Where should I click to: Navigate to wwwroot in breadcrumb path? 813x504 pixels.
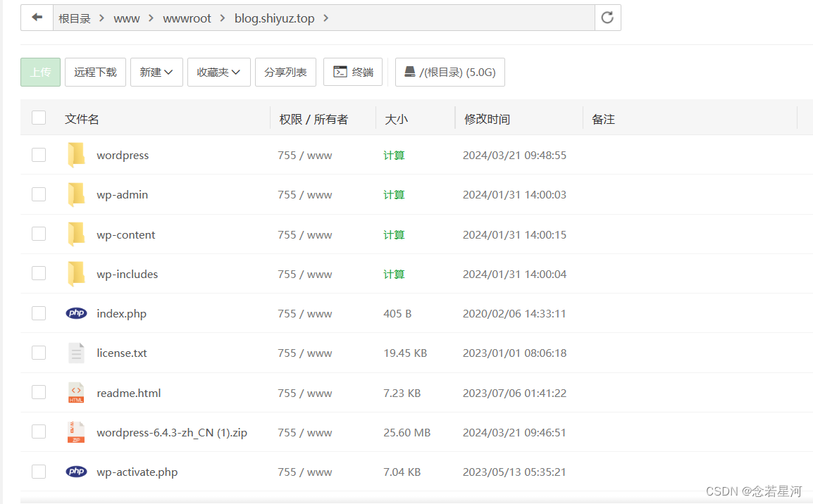[187, 18]
